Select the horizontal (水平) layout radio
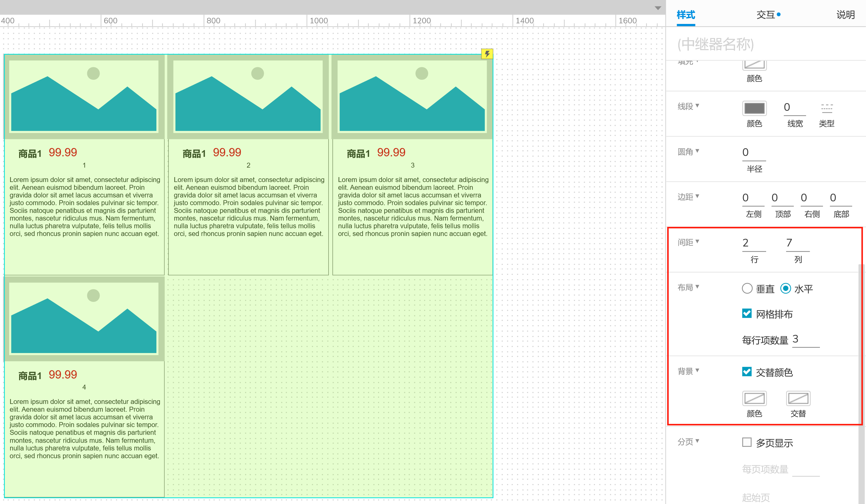The width and height of the screenshot is (866, 504). point(785,289)
